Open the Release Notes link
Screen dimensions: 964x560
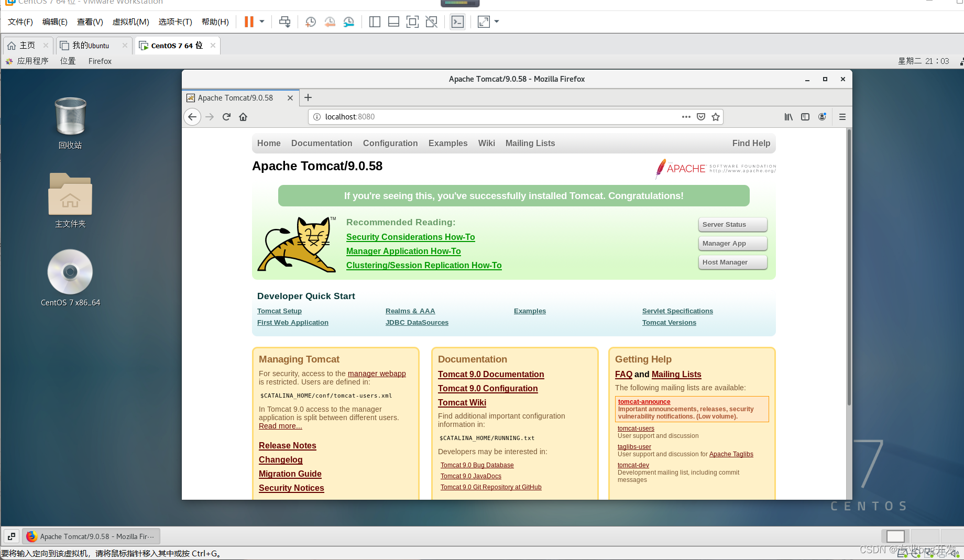287,446
